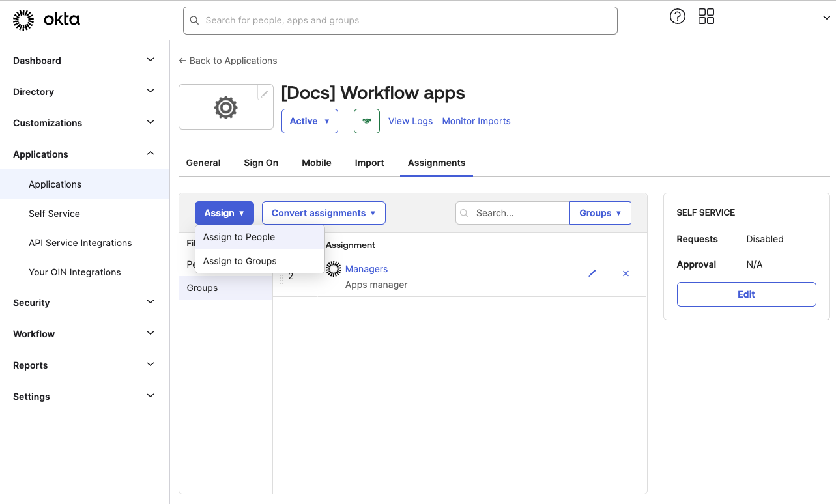This screenshot has width=836, height=504.
Task: Open the Groups search filter dropdown
Action: [x=600, y=213]
